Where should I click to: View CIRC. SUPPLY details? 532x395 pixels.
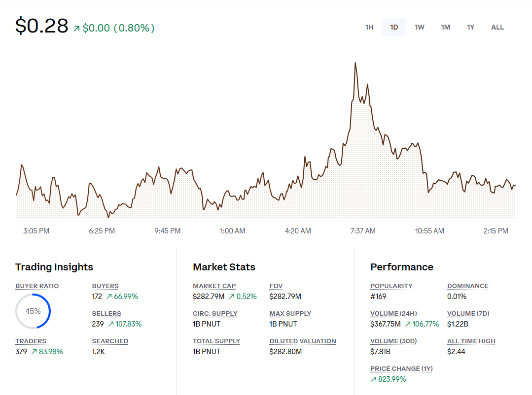click(x=215, y=313)
